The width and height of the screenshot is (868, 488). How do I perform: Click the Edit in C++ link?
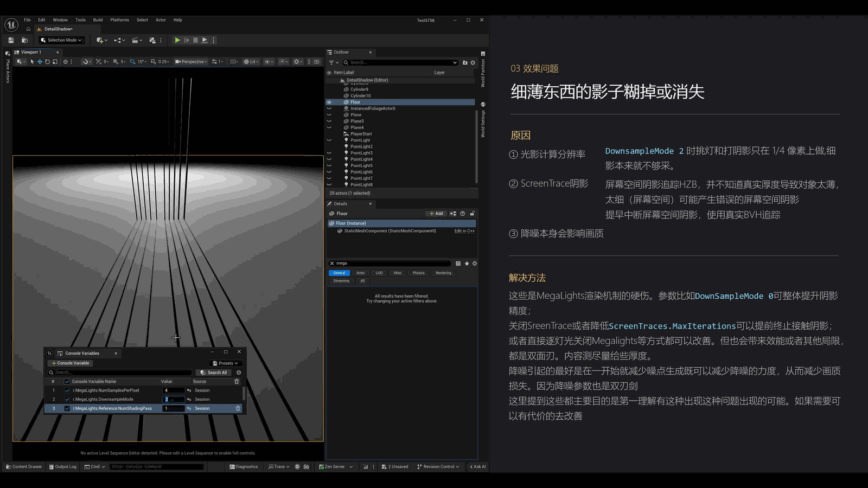464,231
